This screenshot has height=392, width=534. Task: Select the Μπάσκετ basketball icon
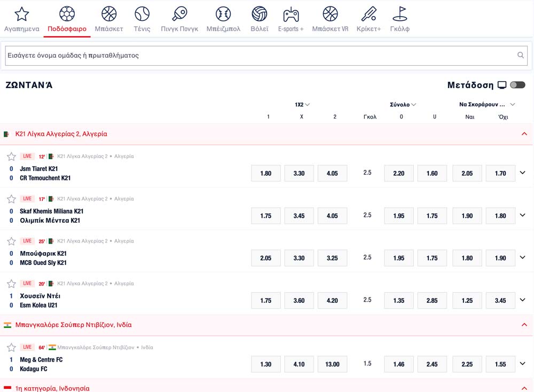point(109,14)
